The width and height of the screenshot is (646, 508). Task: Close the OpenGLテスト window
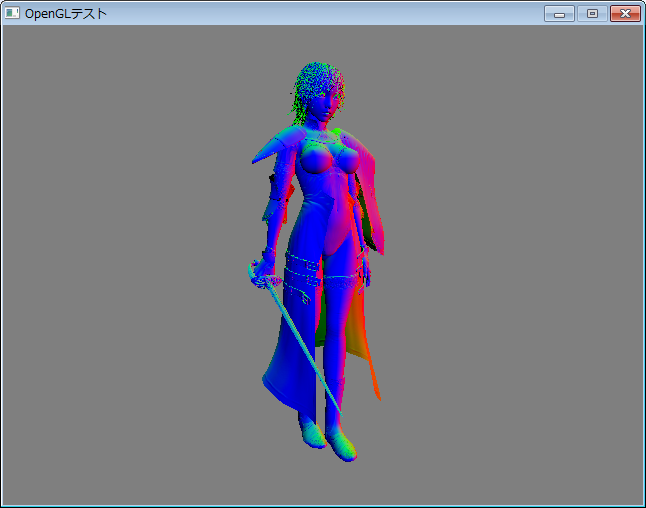tap(625, 13)
